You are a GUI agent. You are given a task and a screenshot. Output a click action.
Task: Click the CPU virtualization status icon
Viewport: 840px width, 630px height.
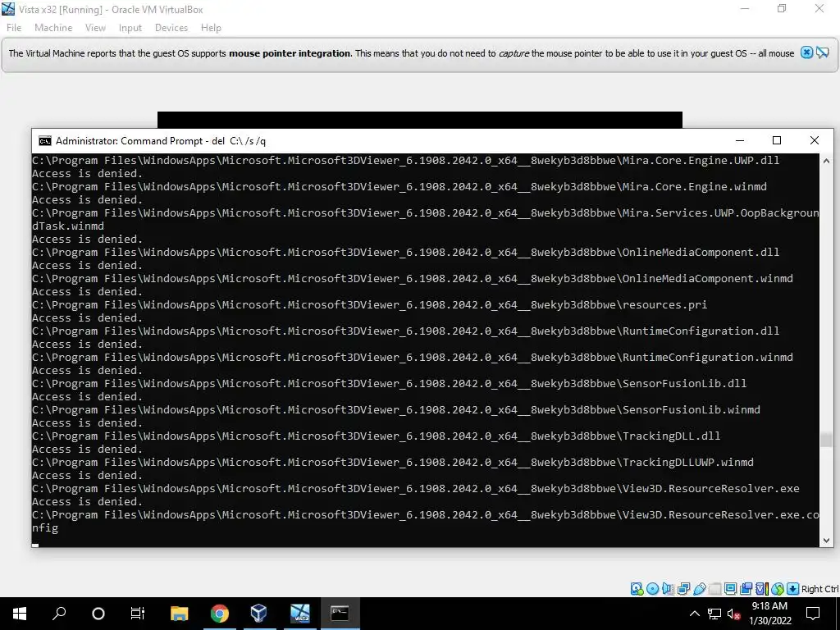coord(762,589)
